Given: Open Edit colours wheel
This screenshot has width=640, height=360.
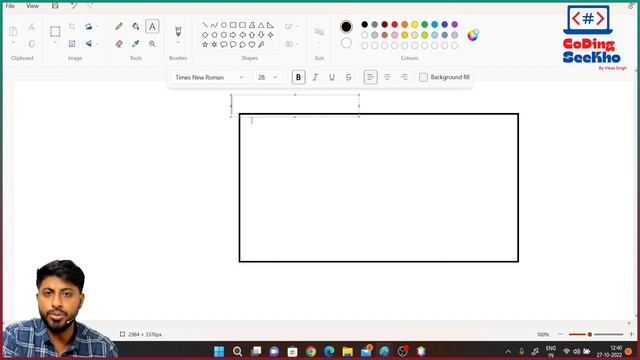Looking at the screenshot, I should pos(473,35).
